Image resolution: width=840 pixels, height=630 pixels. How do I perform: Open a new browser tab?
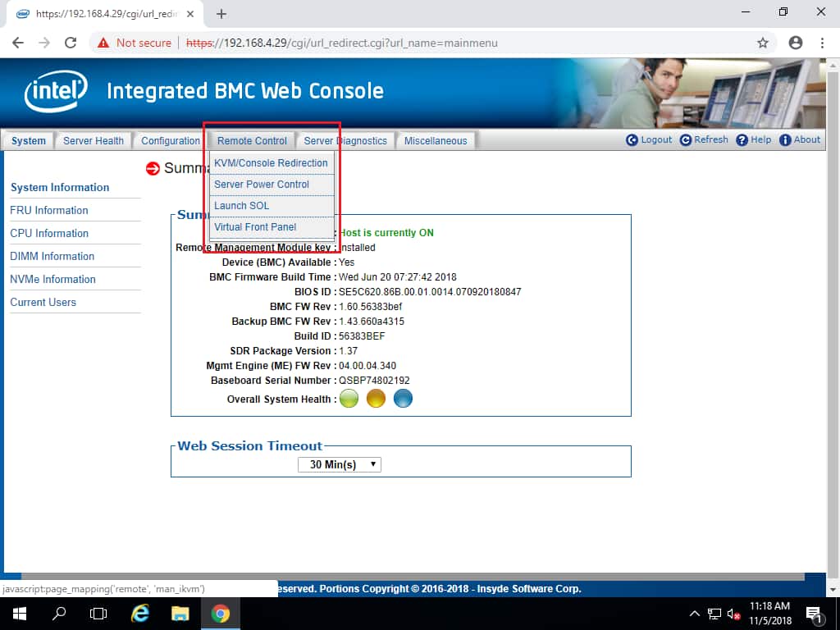click(221, 14)
